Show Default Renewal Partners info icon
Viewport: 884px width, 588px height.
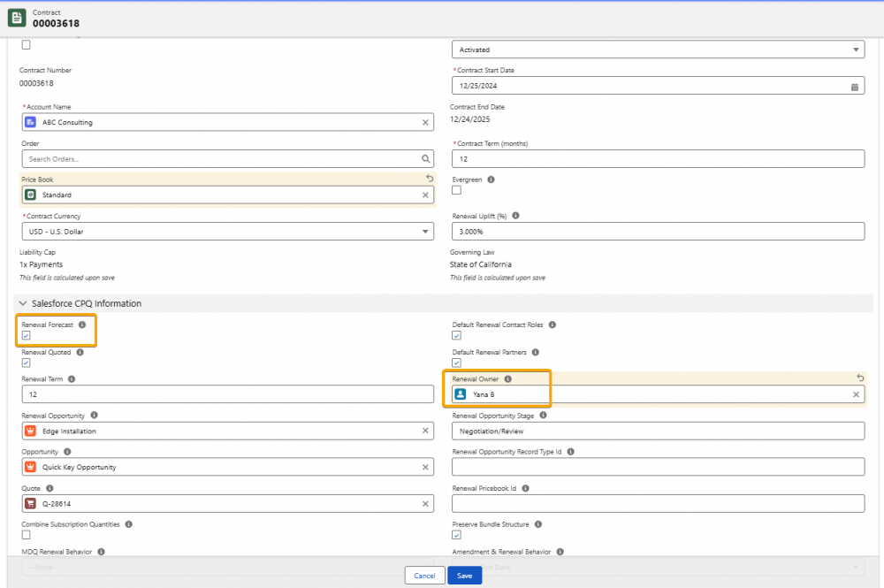click(x=536, y=352)
